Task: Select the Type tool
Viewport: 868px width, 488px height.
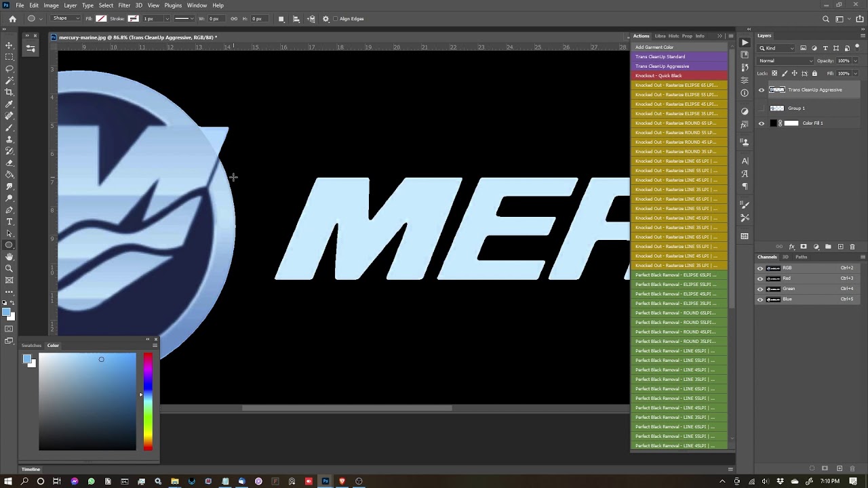Action: coord(9,222)
